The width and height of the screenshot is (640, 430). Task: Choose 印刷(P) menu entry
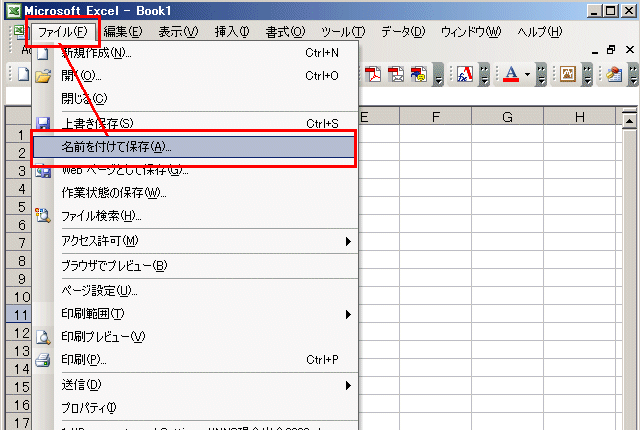196,360
